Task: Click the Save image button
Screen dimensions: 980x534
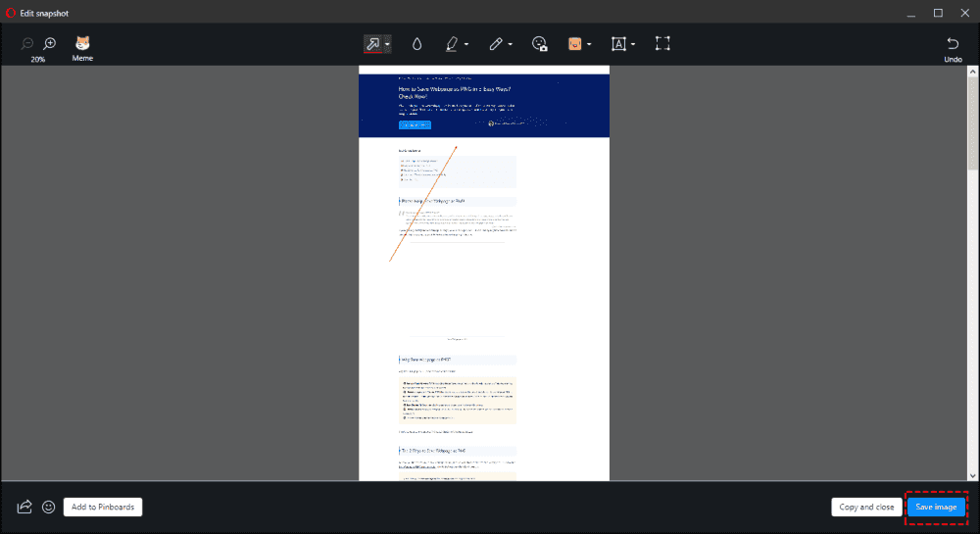Action: [x=936, y=507]
